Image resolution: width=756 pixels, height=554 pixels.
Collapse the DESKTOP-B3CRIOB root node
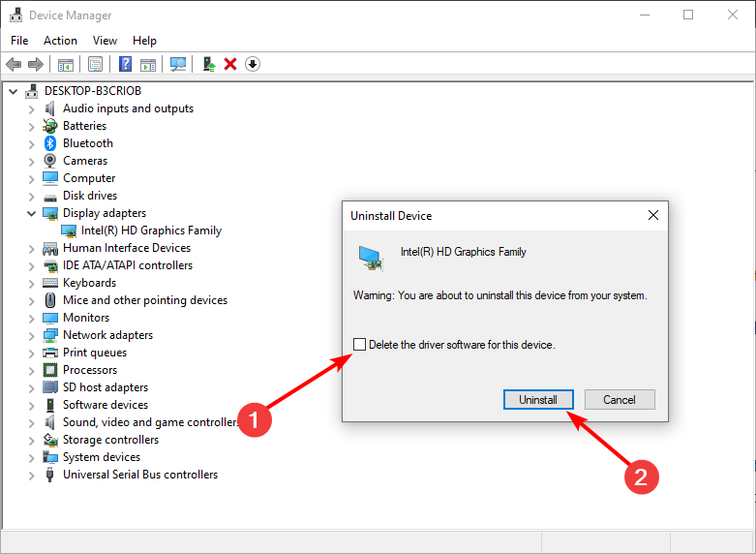pos(14,91)
